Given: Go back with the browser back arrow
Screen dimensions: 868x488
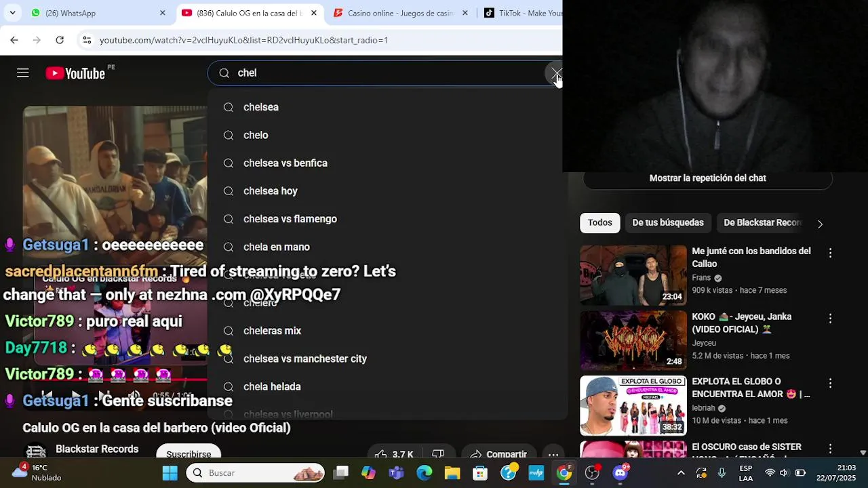Looking at the screenshot, I should [x=14, y=40].
